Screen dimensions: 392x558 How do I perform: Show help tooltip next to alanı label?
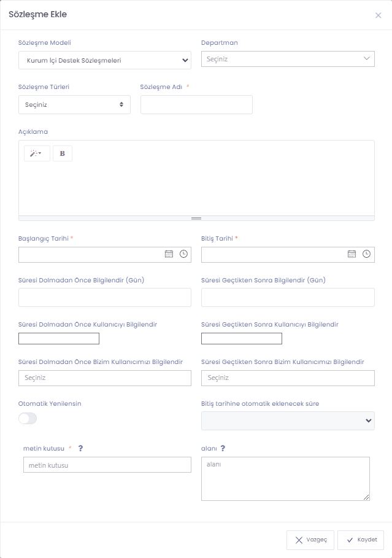(223, 448)
